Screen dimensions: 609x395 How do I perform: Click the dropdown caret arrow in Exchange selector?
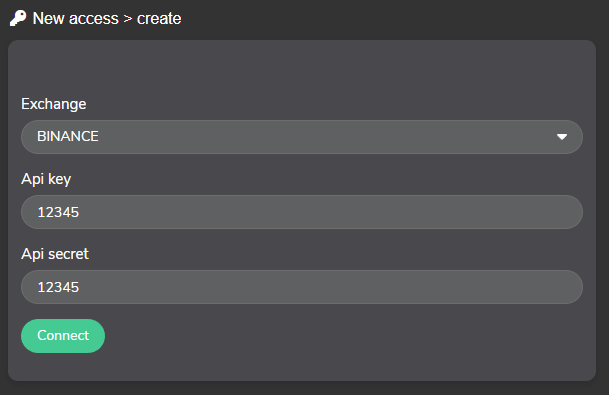click(x=562, y=137)
